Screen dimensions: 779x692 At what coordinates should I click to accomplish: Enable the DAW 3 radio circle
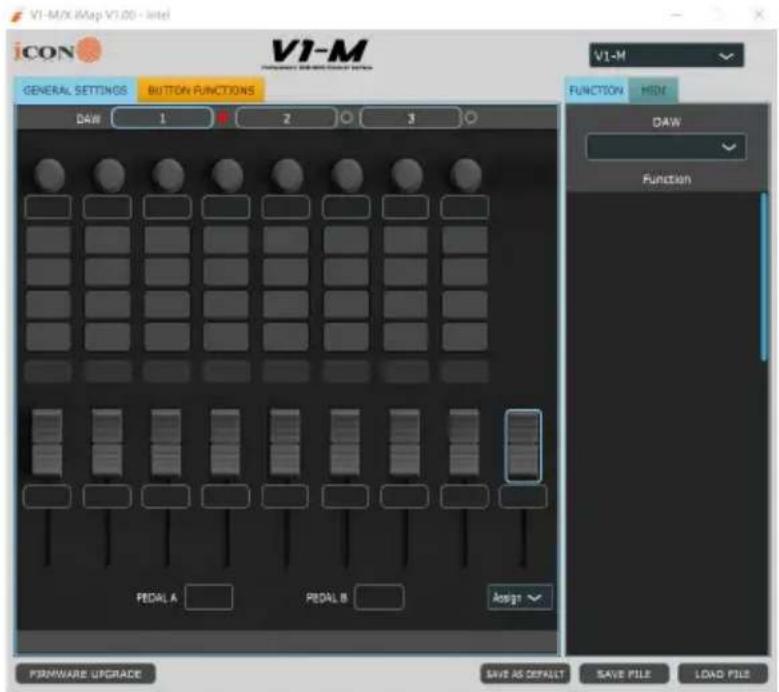(x=470, y=118)
